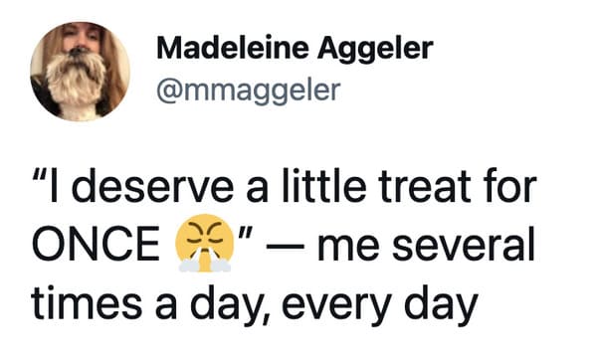Click the word little in the tweet
Image resolution: width=596 pixels, height=364 pixels.
click(x=323, y=185)
